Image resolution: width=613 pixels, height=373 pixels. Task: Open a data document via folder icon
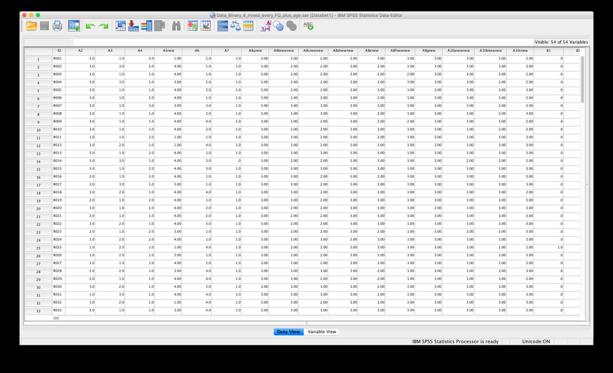click(31, 26)
